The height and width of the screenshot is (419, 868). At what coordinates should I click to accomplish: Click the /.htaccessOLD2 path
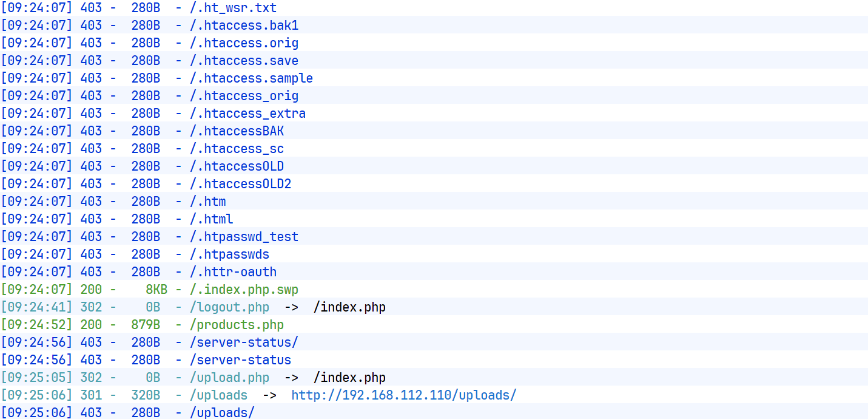[x=240, y=184]
